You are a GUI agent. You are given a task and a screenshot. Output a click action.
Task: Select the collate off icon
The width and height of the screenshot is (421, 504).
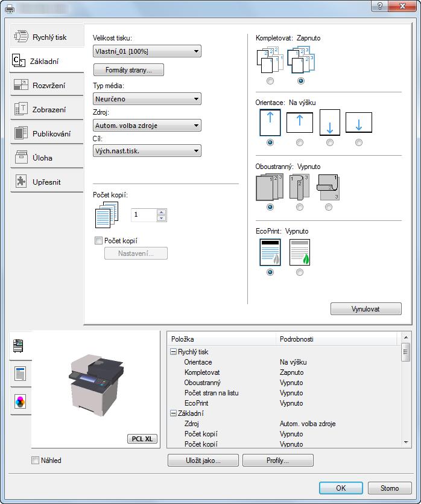270,60
